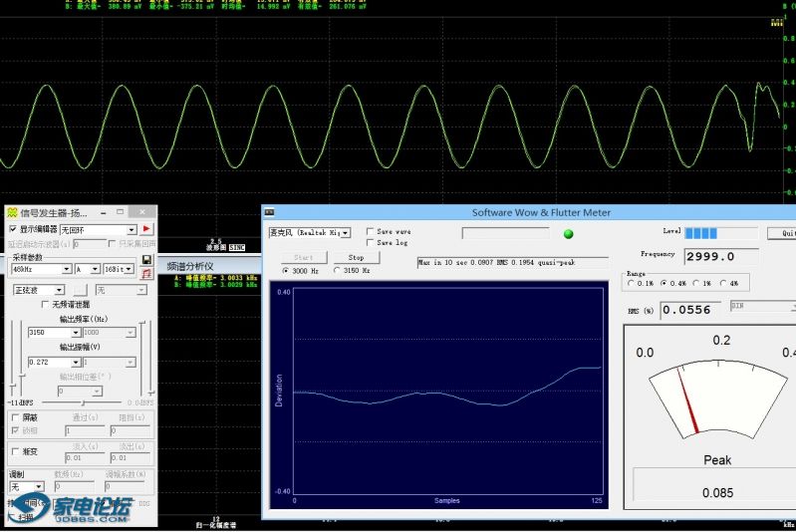This screenshot has height=532, width=796.
Task: Click the signal generator window title icon
Action: click(x=12, y=212)
